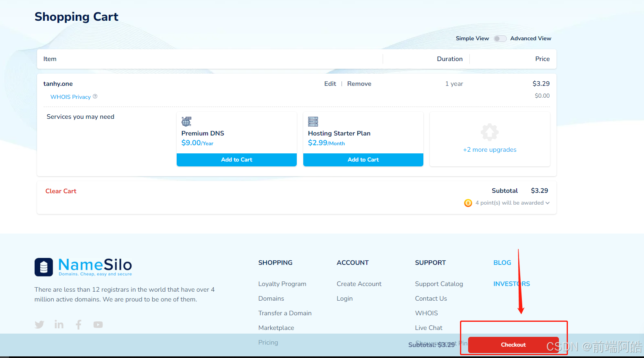Viewport: 644px width, 358px height.
Task: Click Create Account in footer
Action: click(359, 284)
